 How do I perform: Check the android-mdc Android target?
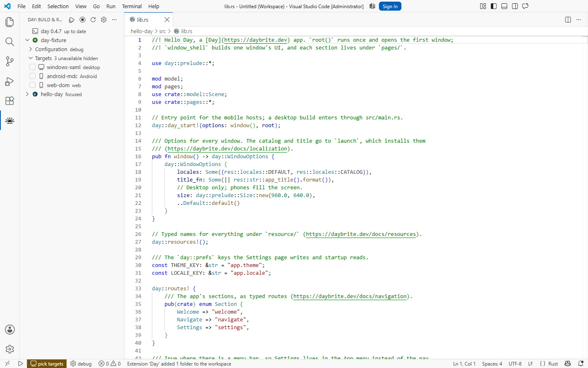click(33, 76)
